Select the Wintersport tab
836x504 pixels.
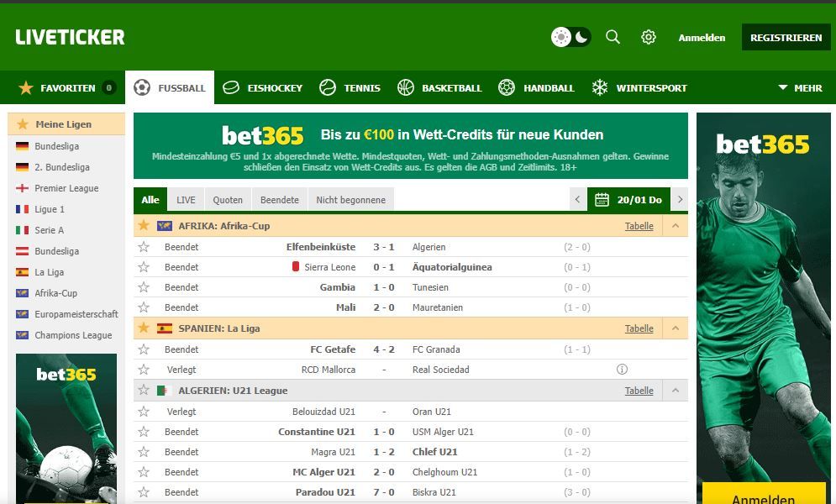639,87
